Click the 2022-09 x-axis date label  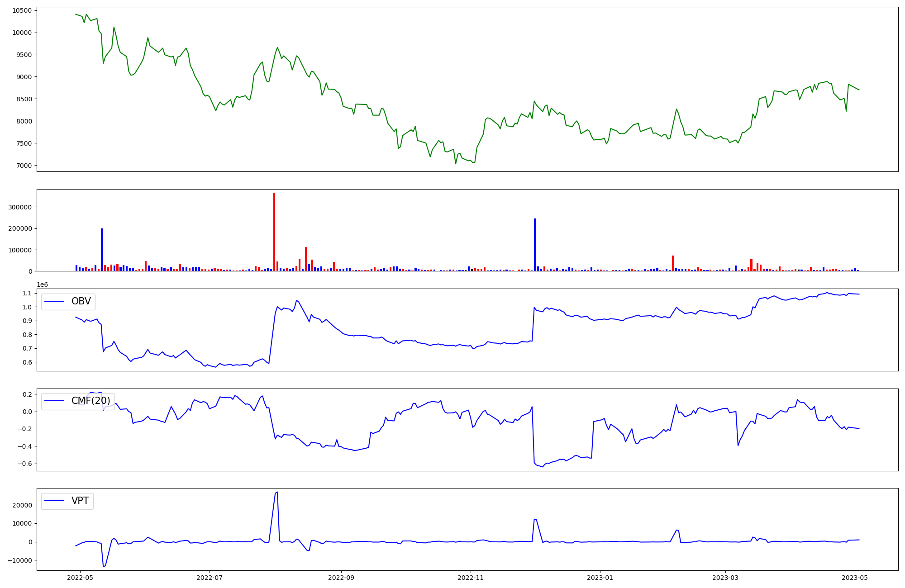pos(341,578)
